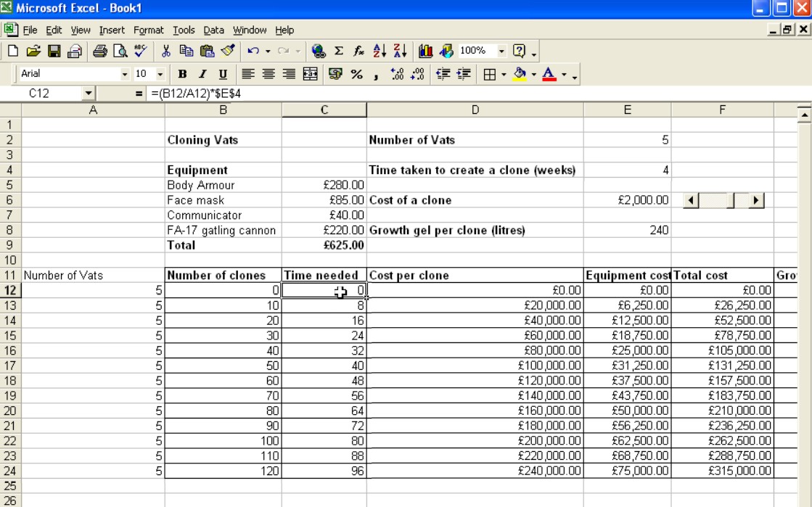Sort ascending with the A-Z button
The width and height of the screenshot is (812, 507).
click(375, 52)
